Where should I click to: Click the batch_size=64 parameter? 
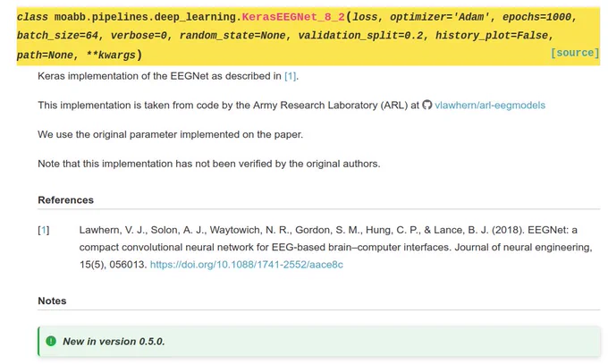[57, 36]
